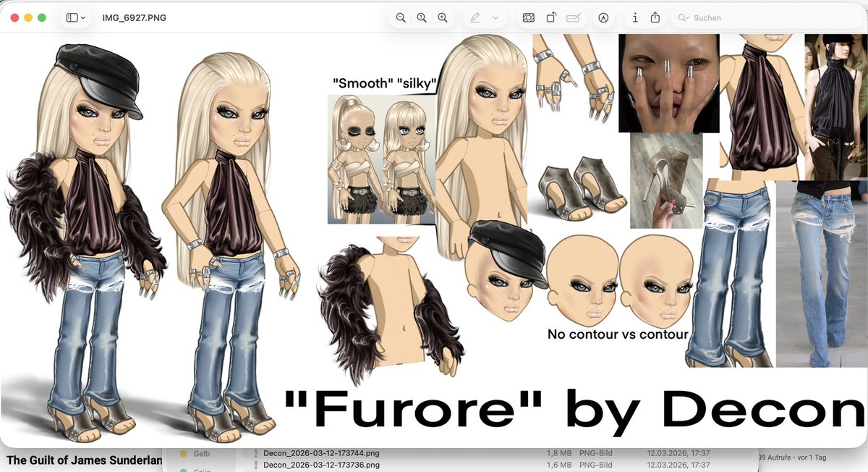The height and width of the screenshot is (472, 868).
Task: Click The Guilt of James Sunderland title
Action: pos(84,460)
